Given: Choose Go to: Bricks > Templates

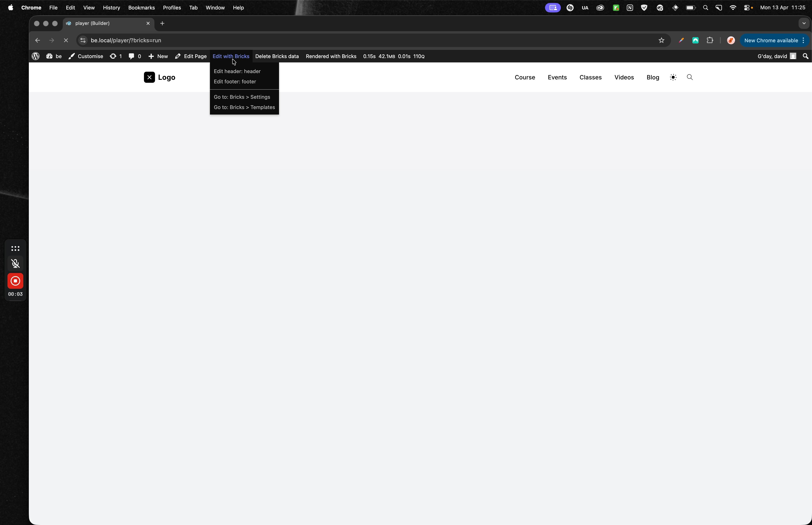Looking at the screenshot, I should [x=244, y=107].
